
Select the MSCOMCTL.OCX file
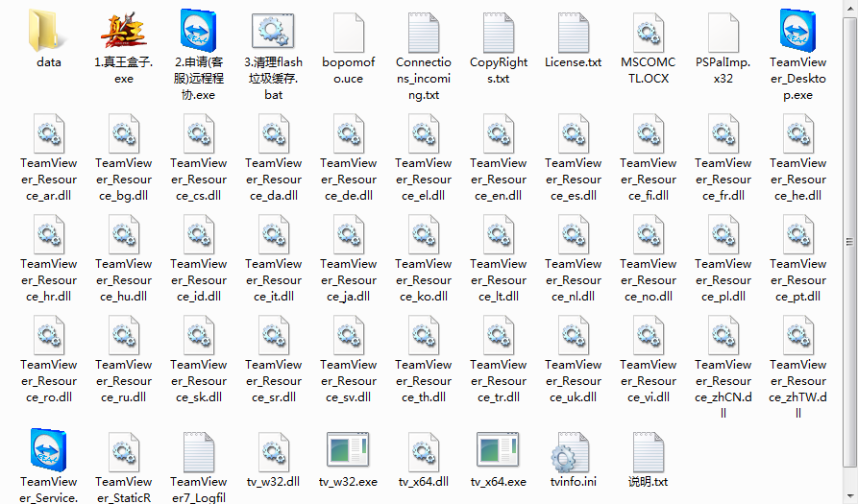pos(648,33)
